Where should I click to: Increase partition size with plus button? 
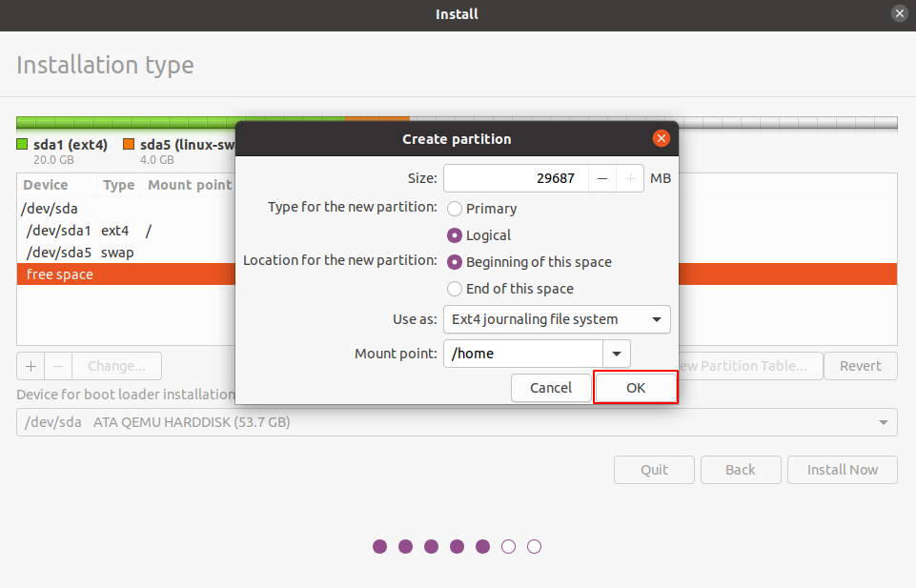pyautogui.click(x=629, y=178)
